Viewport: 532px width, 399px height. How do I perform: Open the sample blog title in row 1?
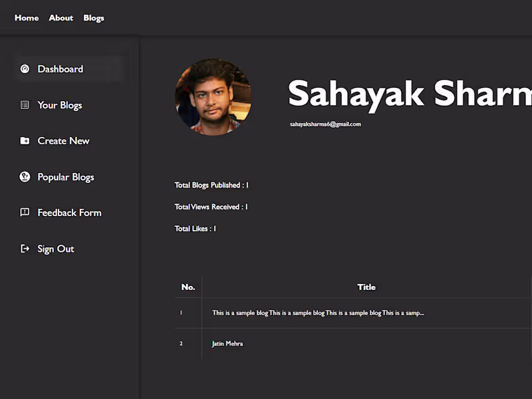(318, 313)
